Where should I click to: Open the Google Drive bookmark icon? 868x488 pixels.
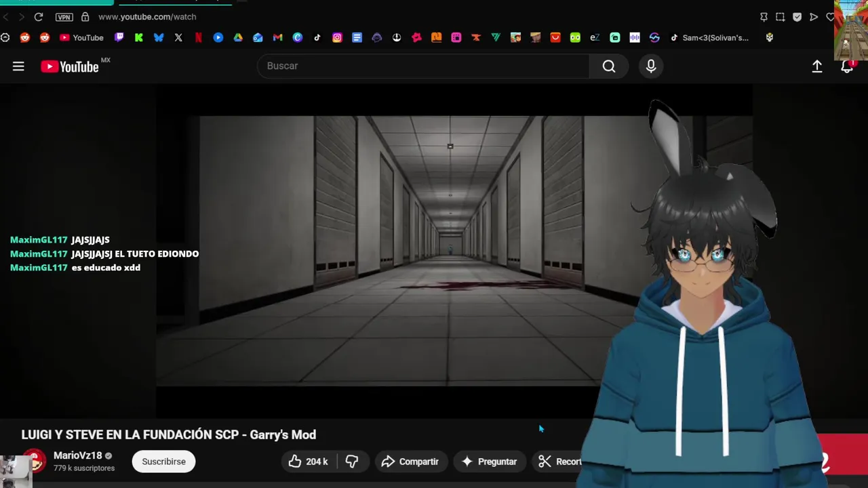click(x=238, y=38)
